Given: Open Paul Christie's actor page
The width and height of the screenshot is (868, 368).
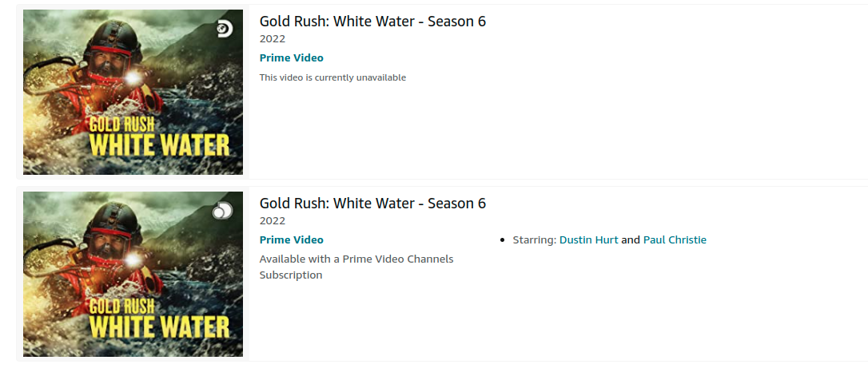Looking at the screenshot, I should pyautogui.click(x=675, y=240).
